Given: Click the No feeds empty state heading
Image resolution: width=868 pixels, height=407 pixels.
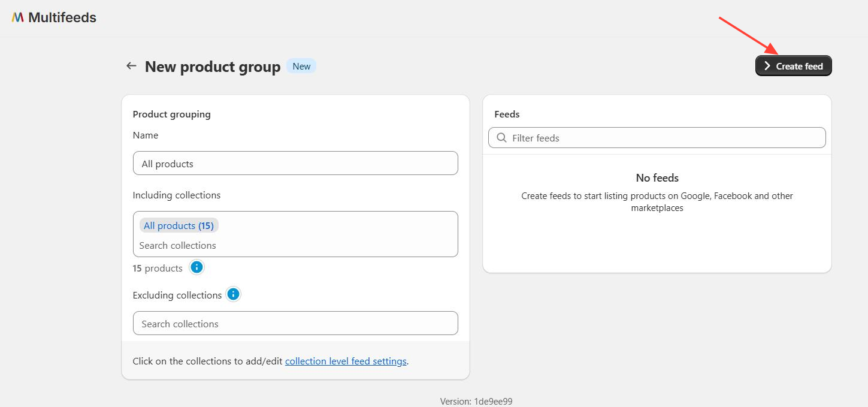Looking at the screenshot, I should tap(657, 178).
